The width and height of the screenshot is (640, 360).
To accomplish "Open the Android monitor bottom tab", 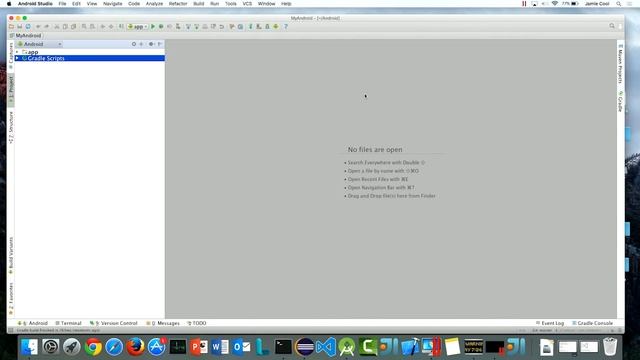I will 33,323.
